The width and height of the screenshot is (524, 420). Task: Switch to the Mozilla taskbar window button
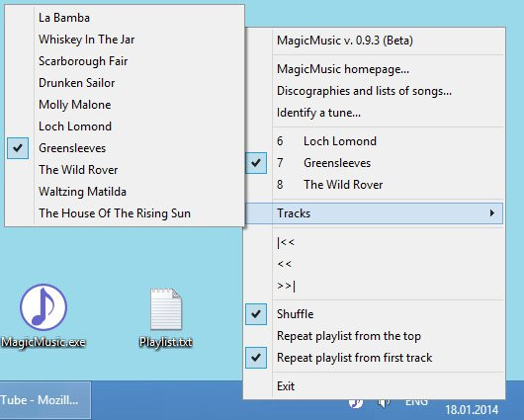(x=45, y=400)
